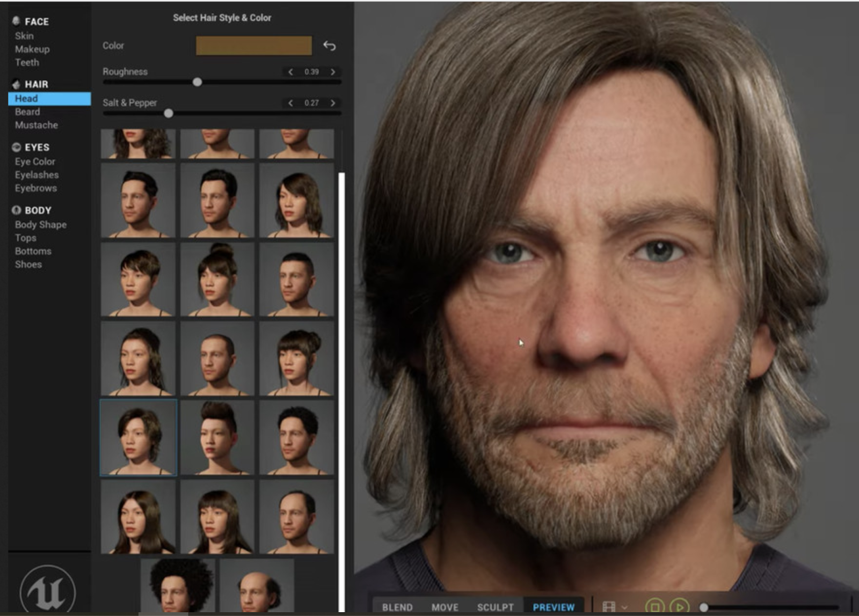Screen dimensions: 859x616
Task: Reset hair color with the undo arrow
Action: coord(330,46)
